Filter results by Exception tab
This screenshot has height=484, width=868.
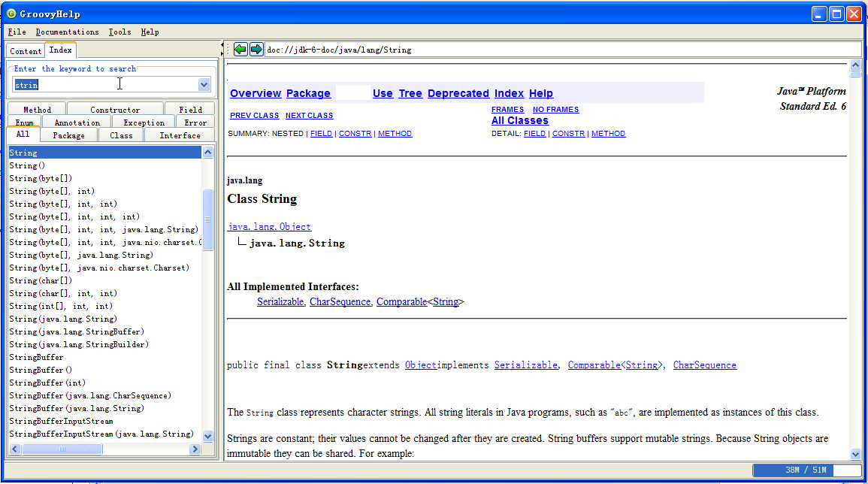click(x=144, y=123)
